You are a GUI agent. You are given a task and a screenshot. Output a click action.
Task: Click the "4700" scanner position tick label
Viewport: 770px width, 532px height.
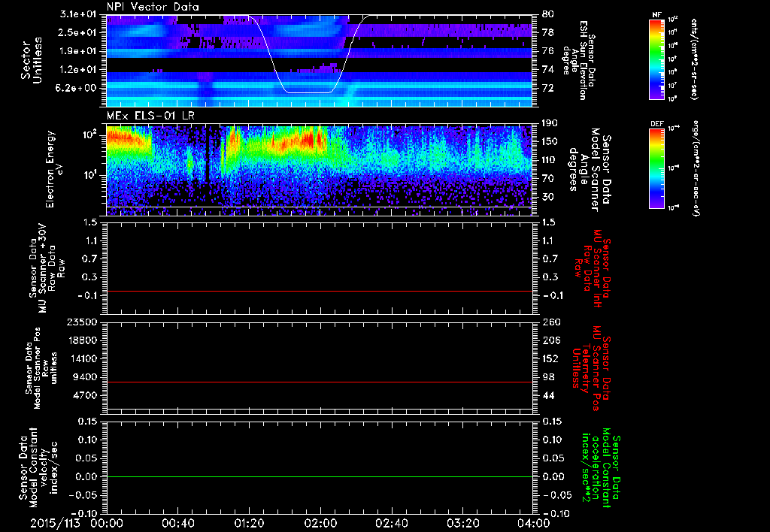86,395
